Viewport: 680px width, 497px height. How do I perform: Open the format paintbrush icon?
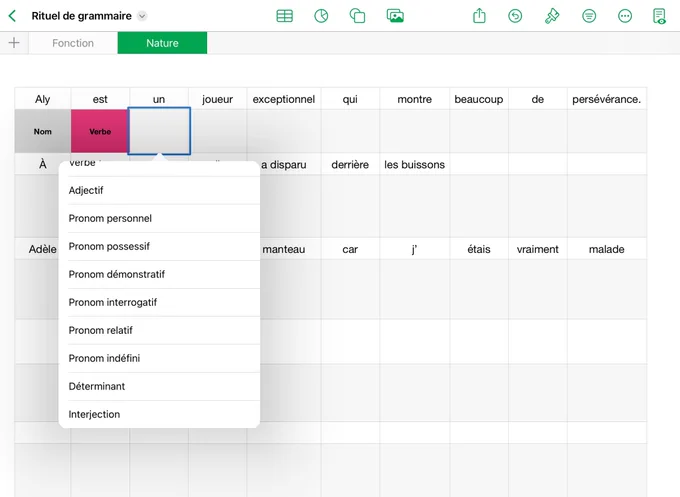point(552,16)
